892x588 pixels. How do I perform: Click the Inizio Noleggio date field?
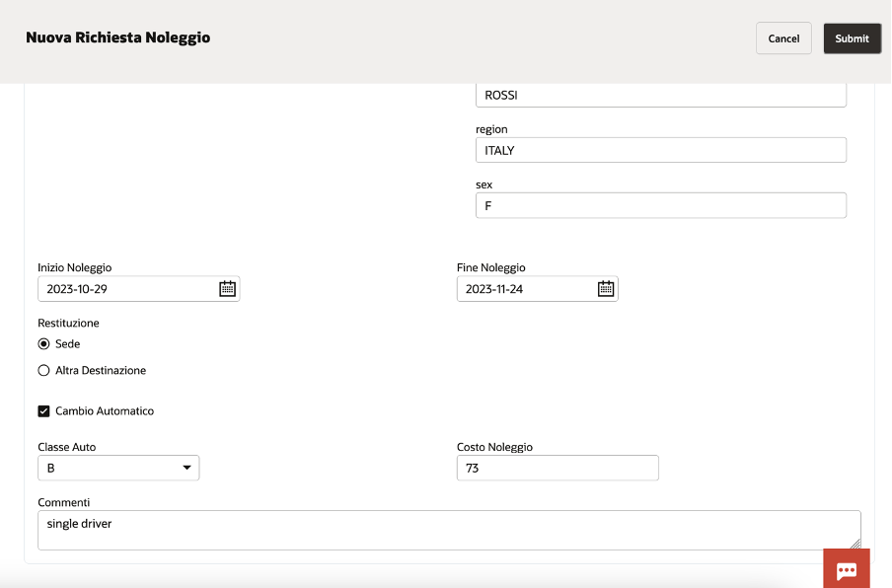pyautogui.click(x=126, y=289)
